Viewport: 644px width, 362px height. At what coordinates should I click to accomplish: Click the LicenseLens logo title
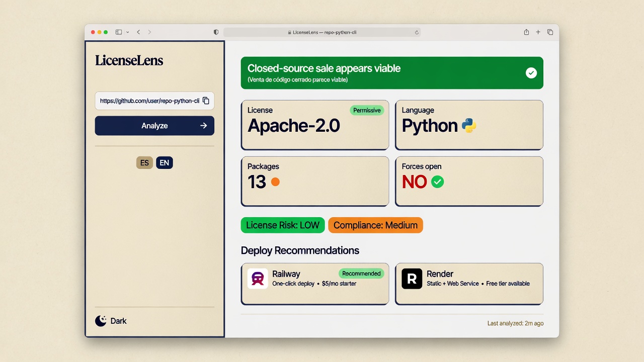point(129,61)
